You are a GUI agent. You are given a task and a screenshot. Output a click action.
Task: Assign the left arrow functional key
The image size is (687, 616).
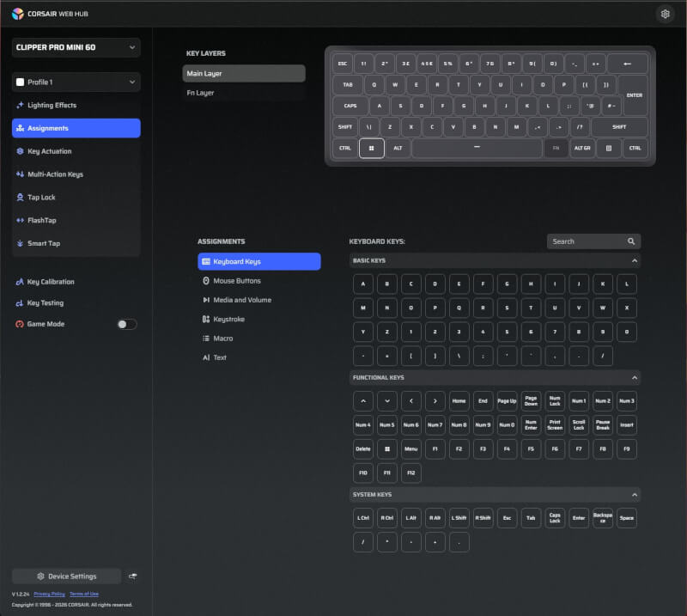pyautogui.click(x=411, y=400)
